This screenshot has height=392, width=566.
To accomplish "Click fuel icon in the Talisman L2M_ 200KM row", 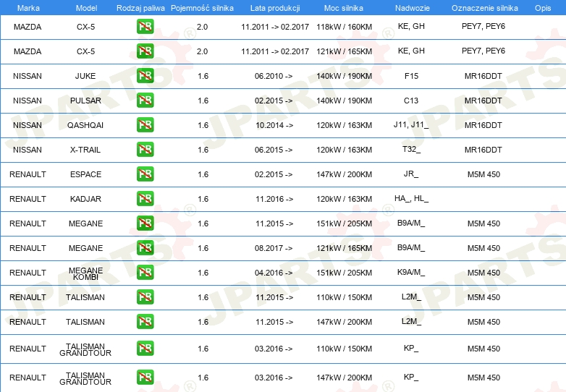I will pos(145,321).
